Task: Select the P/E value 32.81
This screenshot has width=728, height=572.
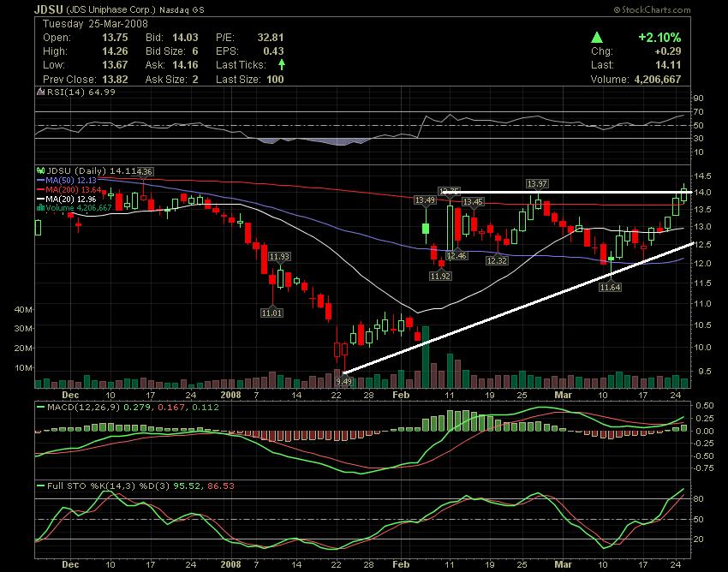Action: click(271, 38)
